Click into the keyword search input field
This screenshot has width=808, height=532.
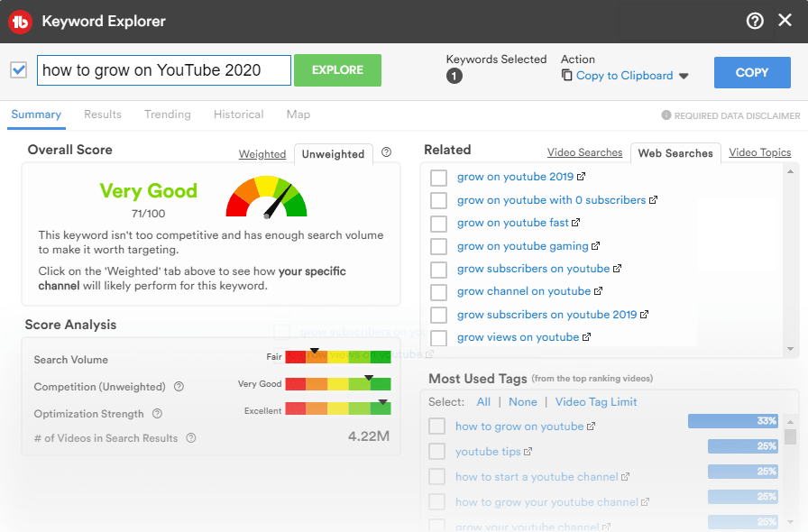click(163, 70)
